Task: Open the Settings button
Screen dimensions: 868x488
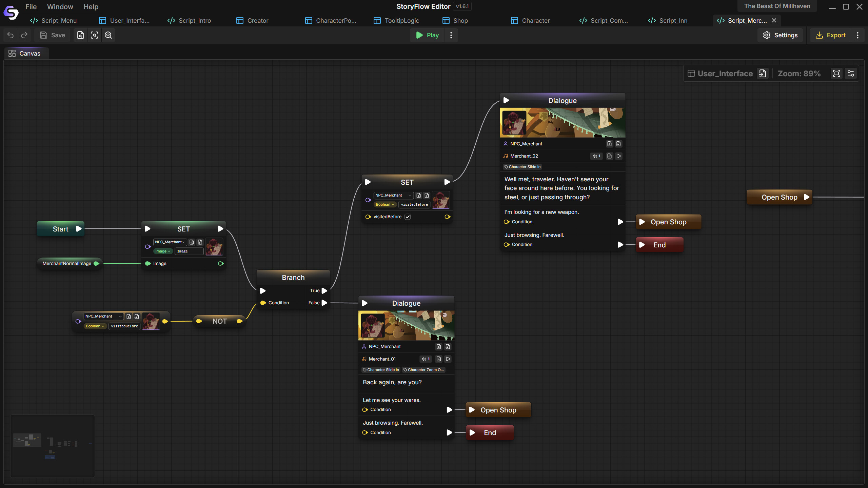Action: click(780, 35)
